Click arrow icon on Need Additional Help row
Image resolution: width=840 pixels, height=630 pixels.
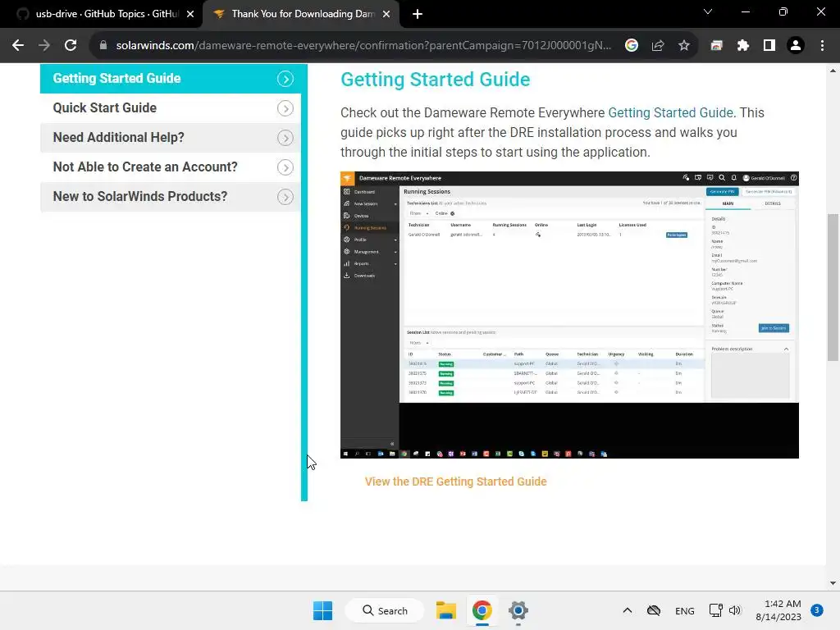point(285,138)
